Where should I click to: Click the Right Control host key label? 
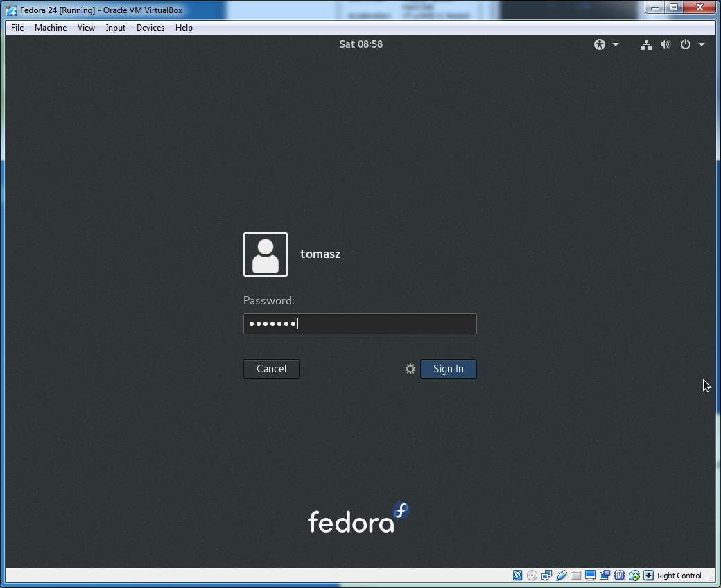point(679,575)
